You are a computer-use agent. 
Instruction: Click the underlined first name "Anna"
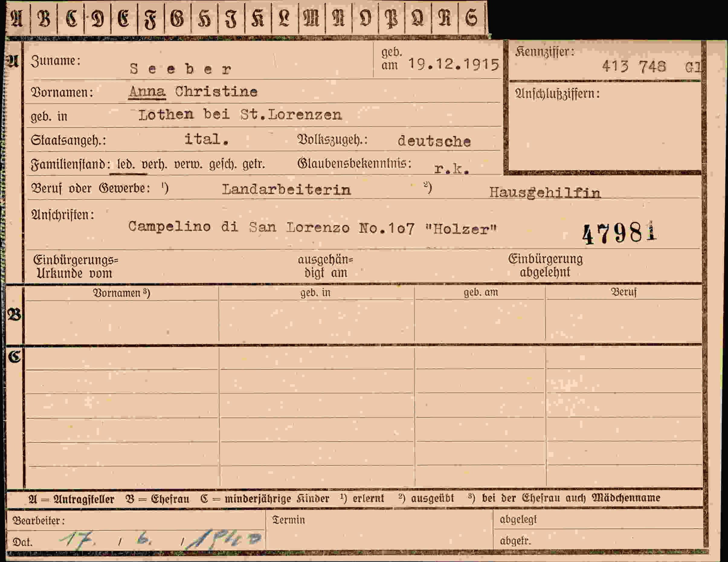[x=147, y=91]
